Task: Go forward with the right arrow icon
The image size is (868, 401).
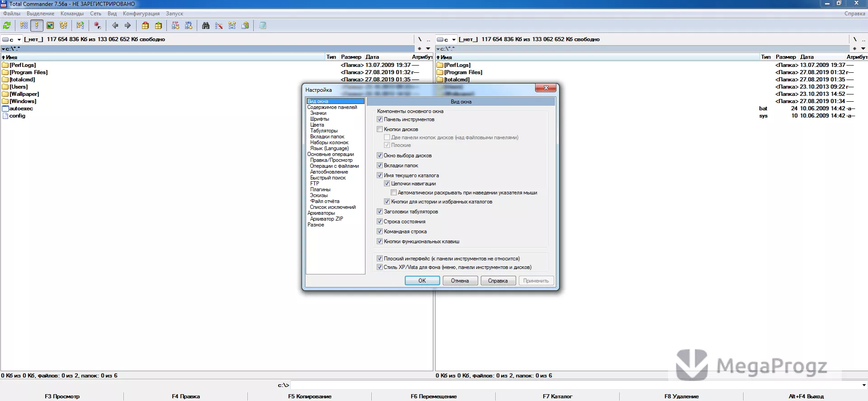Action: (127, 26)
